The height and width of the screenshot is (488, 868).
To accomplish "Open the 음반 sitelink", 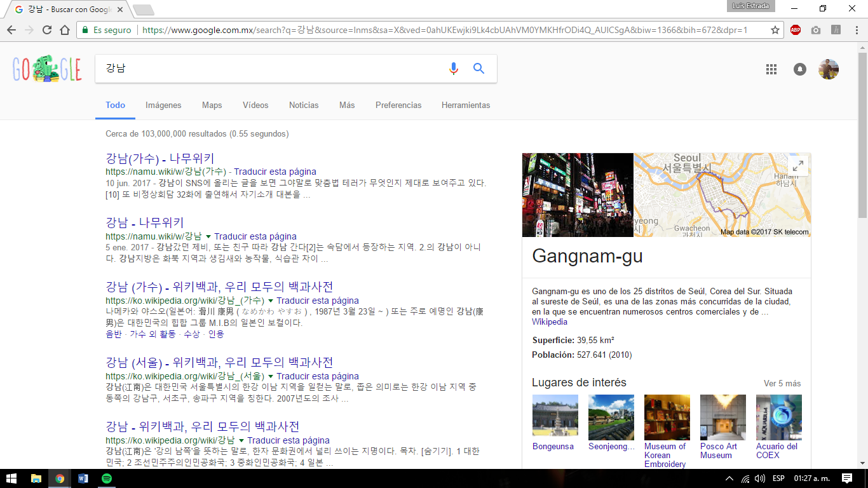I will (x=113, y=334).
